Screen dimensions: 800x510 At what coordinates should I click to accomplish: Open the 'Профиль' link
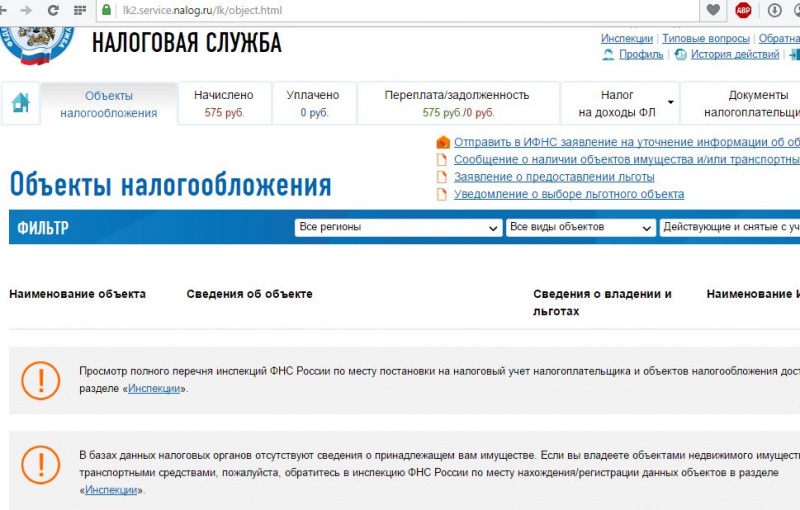point(640,55)
